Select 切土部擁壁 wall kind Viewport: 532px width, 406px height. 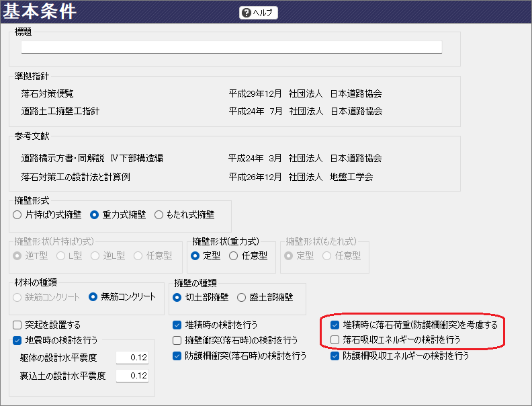(178, 296)
